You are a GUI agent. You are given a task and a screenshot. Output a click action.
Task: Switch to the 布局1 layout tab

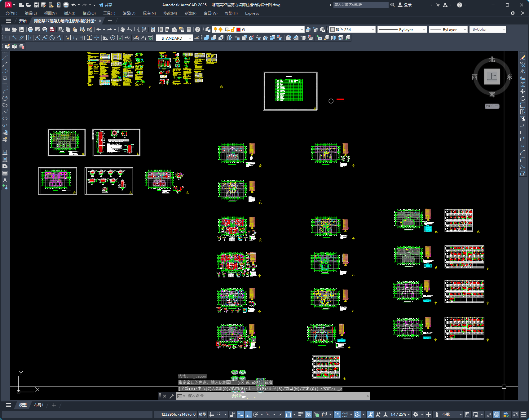39,405
